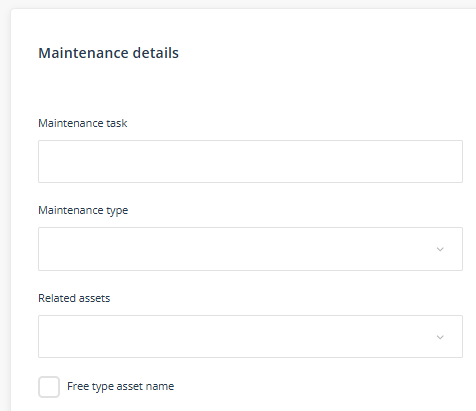This screenshot has width=476, height=411.
Task: Open the Related assets dropdown
Action: coord(250,336)
